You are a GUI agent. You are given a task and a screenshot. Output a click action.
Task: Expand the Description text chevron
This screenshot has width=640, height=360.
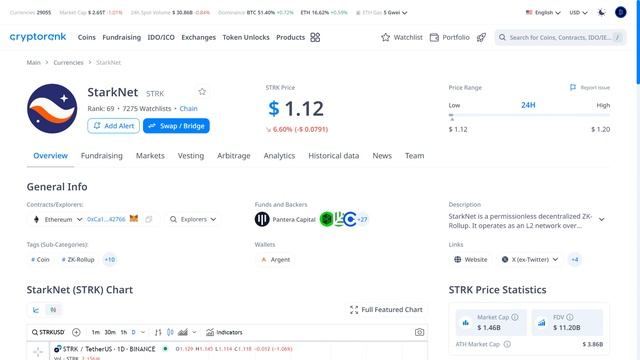point(602,219)
